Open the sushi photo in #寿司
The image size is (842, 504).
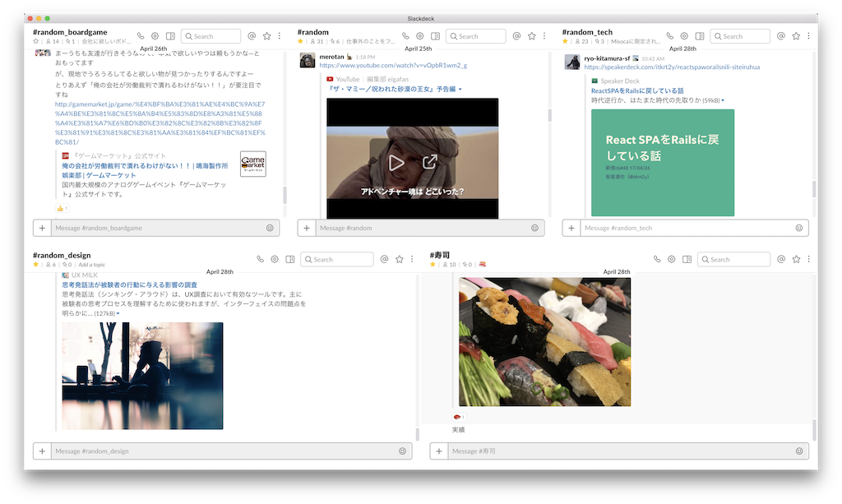pos(544,342)
